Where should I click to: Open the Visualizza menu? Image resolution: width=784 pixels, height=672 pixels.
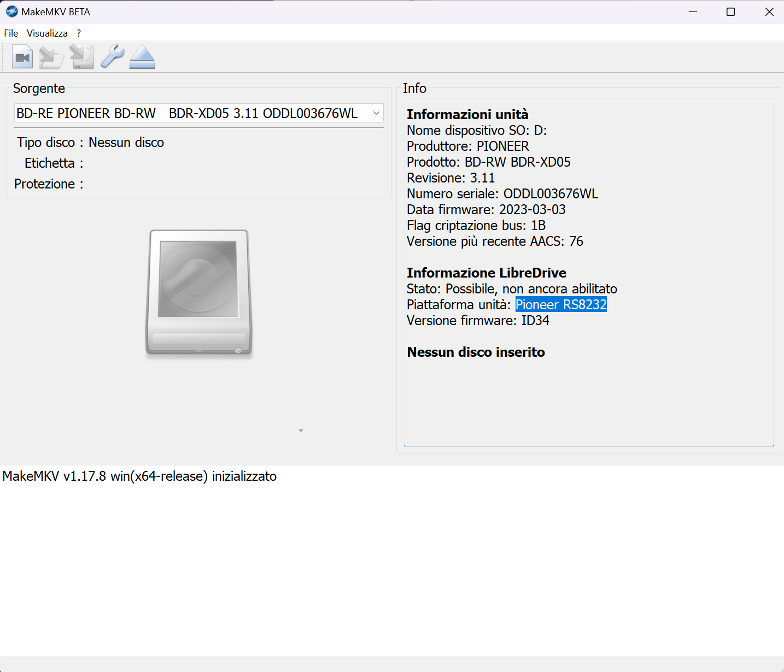point(48,33)
